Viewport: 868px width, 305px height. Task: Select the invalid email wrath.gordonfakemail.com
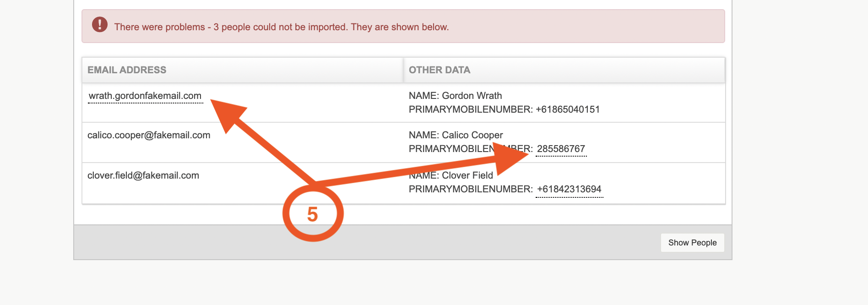pos(145,96)
